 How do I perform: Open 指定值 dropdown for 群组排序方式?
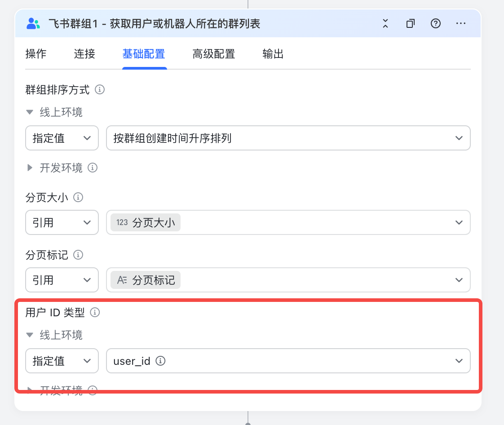coord(62,138)
